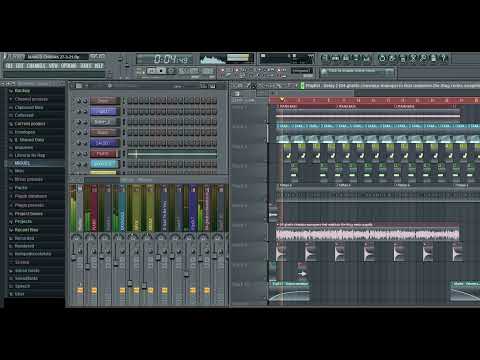Click the red mixer track volume fader
Screen dimensions: 480x360
pyautogui.click(x=87, y=266)
